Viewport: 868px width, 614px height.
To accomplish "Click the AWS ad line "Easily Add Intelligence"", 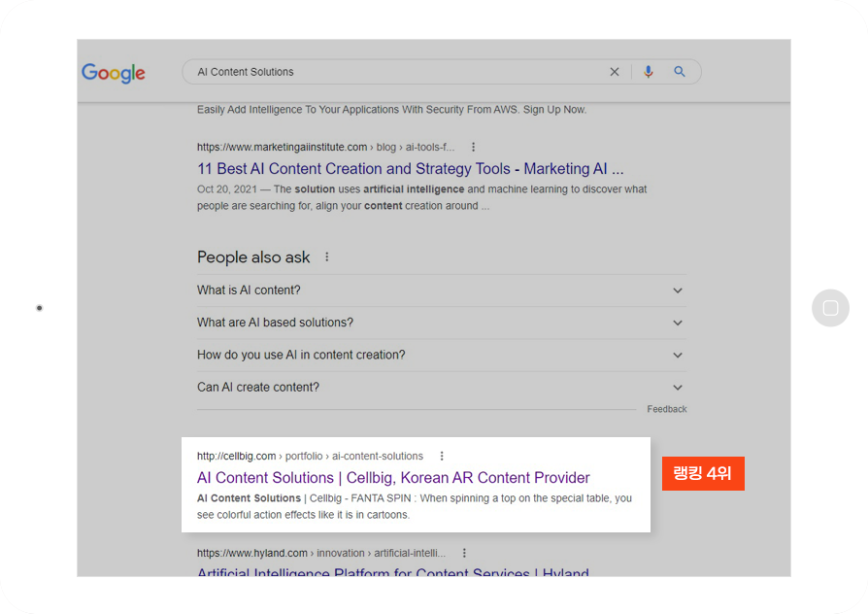I will 391,110.
